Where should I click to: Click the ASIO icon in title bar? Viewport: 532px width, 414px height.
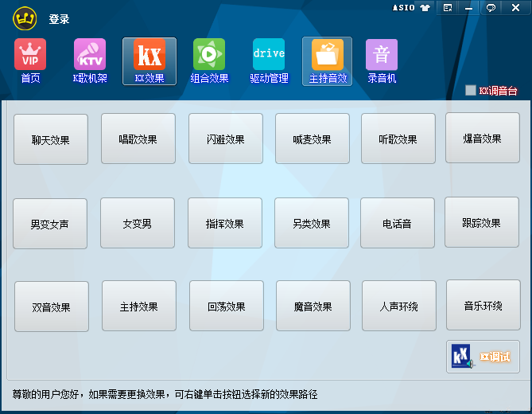[x=404, y=8]
